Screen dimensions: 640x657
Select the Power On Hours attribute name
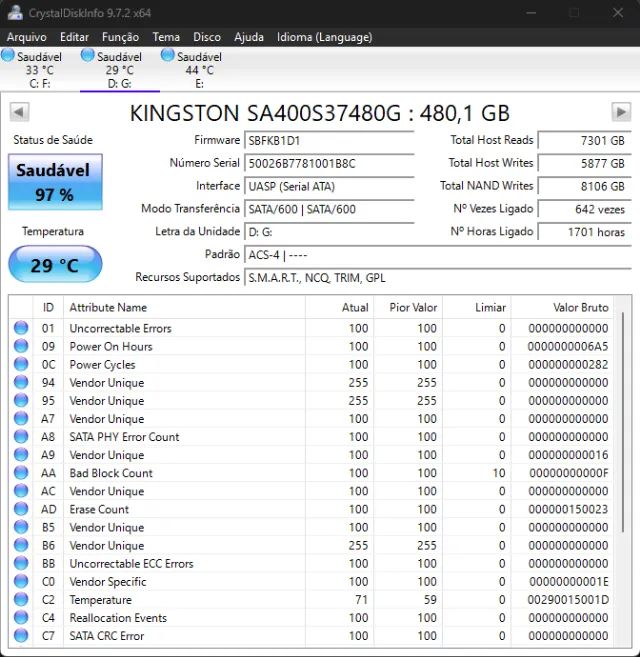click(111, 346)
